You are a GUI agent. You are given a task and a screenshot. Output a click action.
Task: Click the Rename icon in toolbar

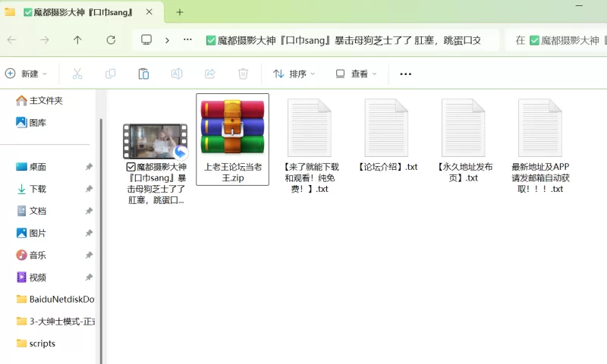pyautogui.click(x=177, y=74)
